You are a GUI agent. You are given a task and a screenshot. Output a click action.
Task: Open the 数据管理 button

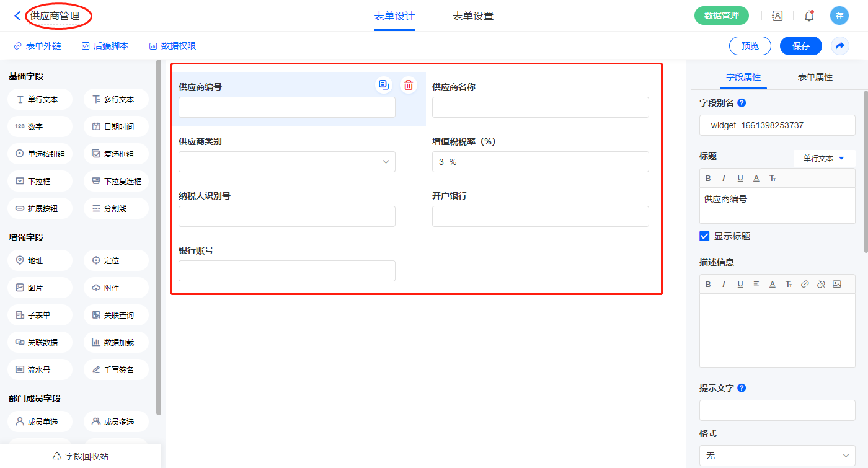721,16
